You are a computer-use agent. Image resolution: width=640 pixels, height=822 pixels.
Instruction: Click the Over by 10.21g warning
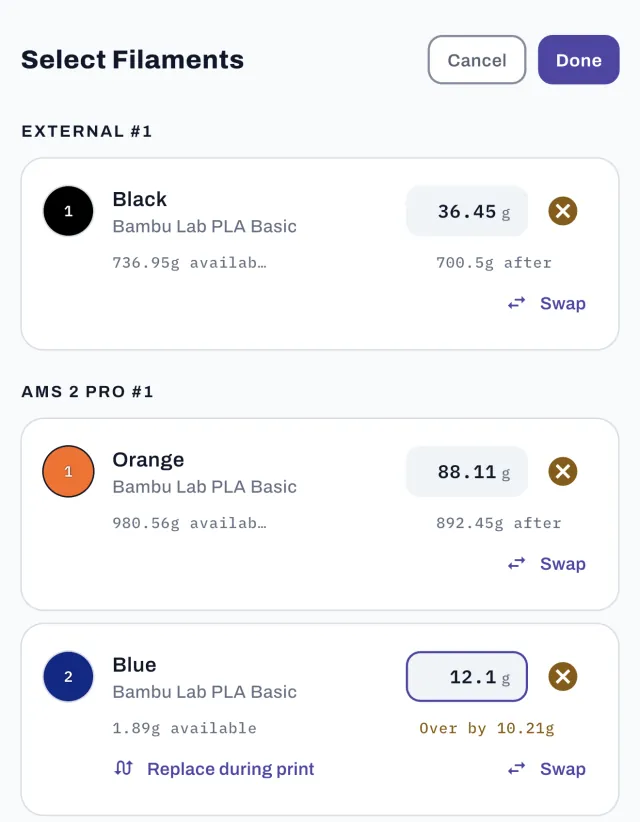click(486, 728)
